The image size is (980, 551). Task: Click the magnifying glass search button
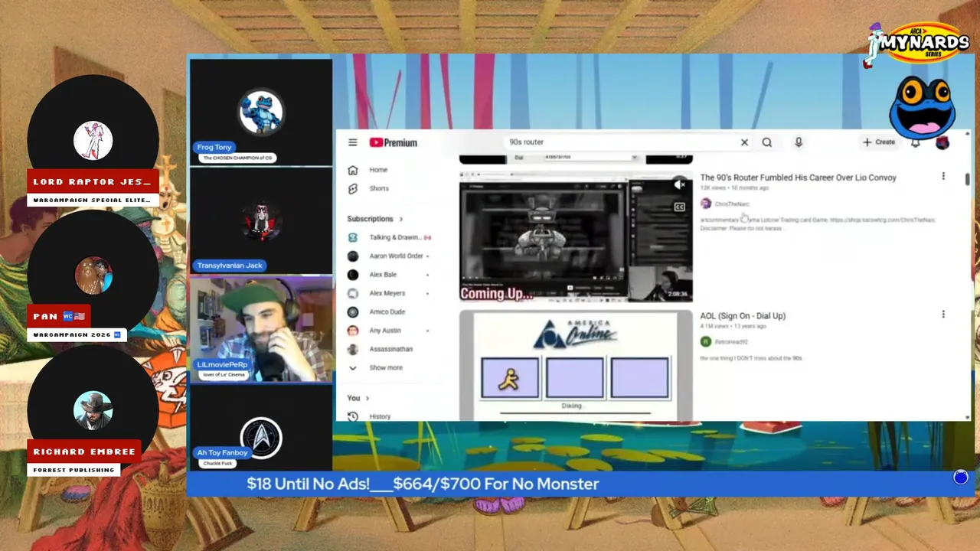[x=766, y=142]
